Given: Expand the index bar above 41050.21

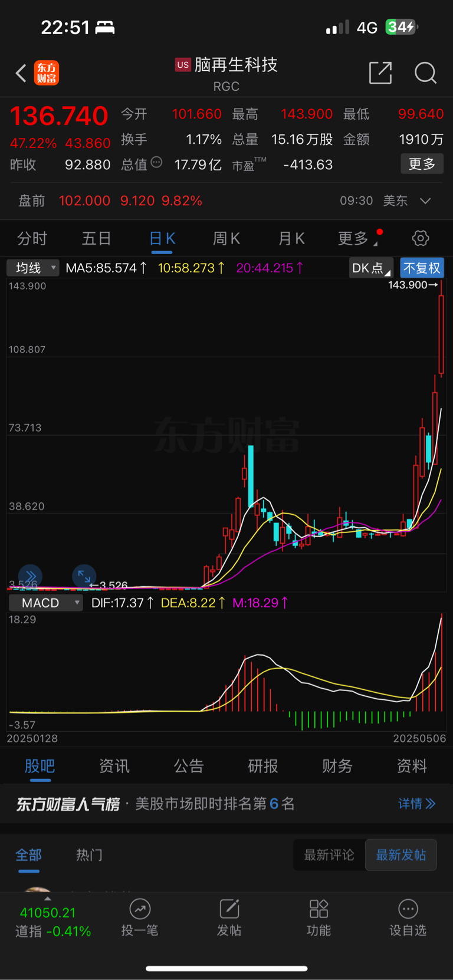Looking at the screenshot, I should click(48, 899).
